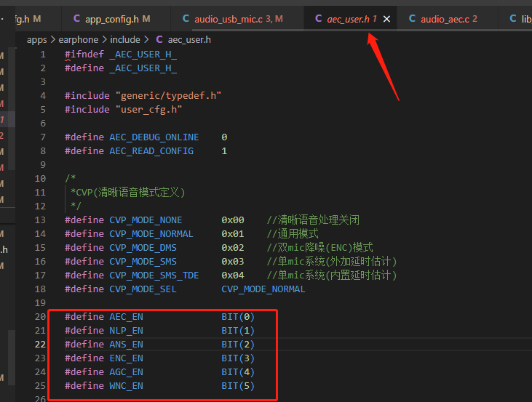Image resolution: width=532 pixels, height=402 pixels.
Task: Click line number 22 in the gutter
Action: (x=40, y=345)
